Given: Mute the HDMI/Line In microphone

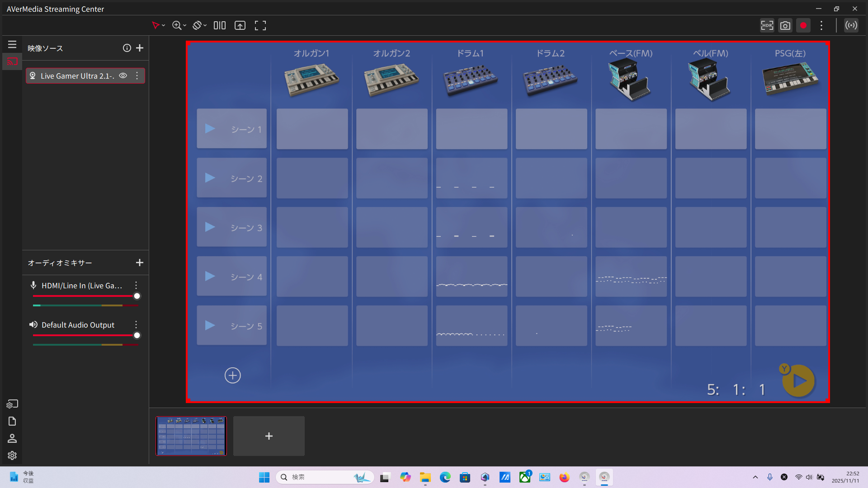Looking at the screenshot, I should (x=33, y=285).
